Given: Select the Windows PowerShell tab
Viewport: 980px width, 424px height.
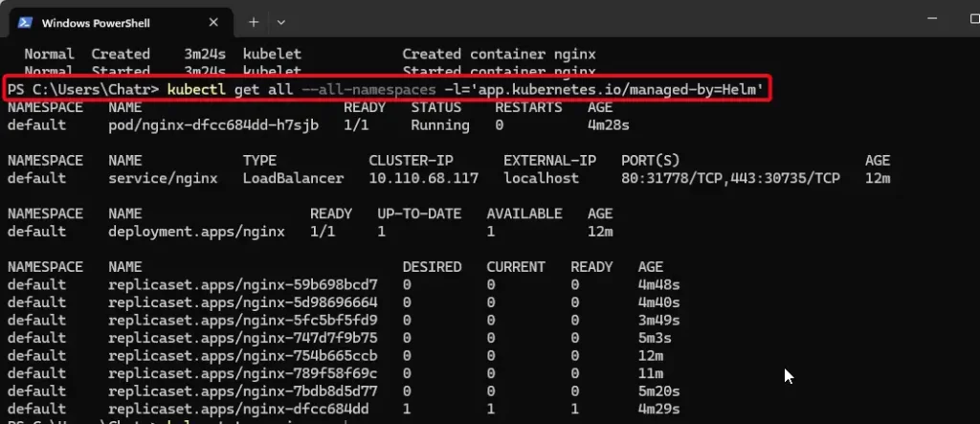Looking at the screenshot, I should click(x=122, y=23).
